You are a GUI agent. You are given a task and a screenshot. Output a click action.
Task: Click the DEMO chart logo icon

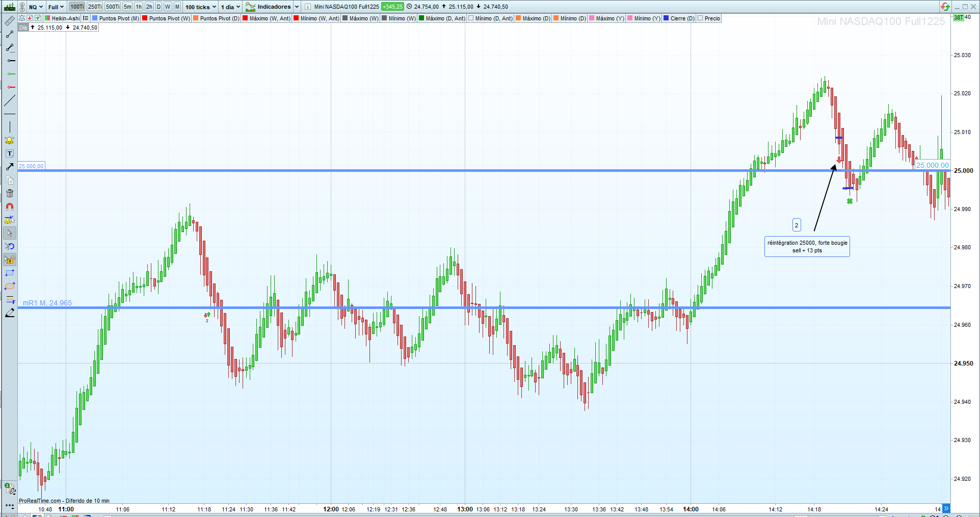click(x=10, y=7)
